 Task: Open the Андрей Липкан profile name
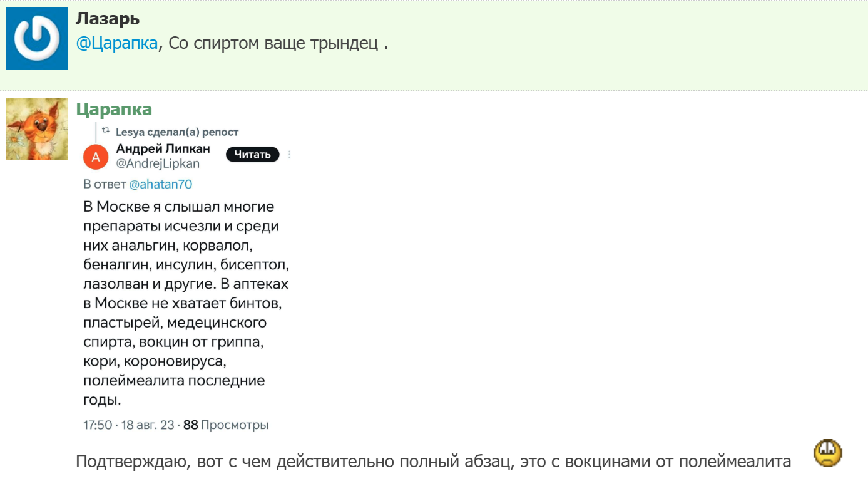coord(163,148)
